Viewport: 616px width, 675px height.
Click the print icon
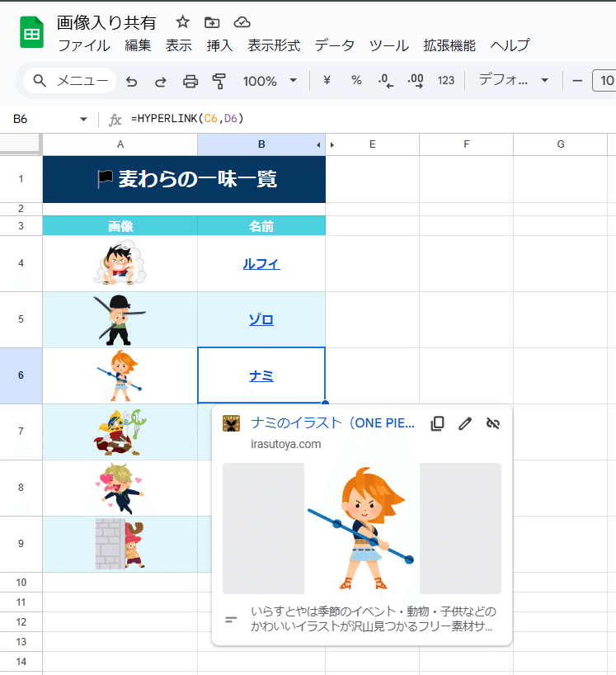(x=190, y=81)
